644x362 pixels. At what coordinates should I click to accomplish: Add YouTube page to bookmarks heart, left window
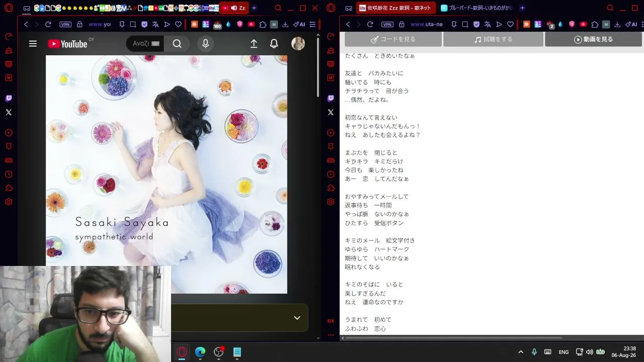178,24
